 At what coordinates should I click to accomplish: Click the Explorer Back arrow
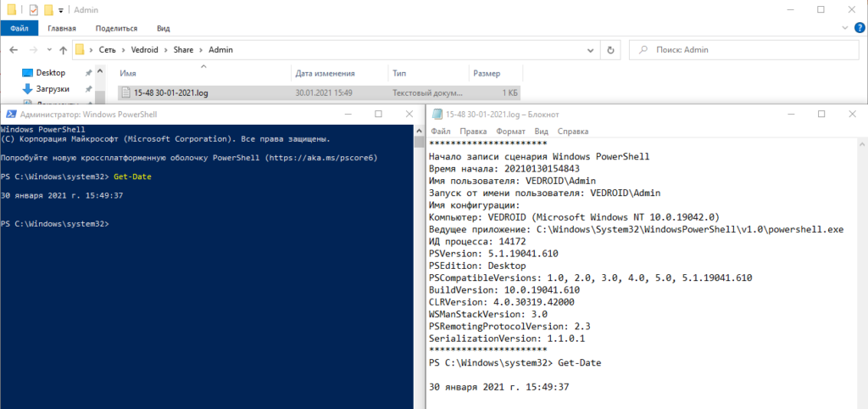tap(12, 50)
